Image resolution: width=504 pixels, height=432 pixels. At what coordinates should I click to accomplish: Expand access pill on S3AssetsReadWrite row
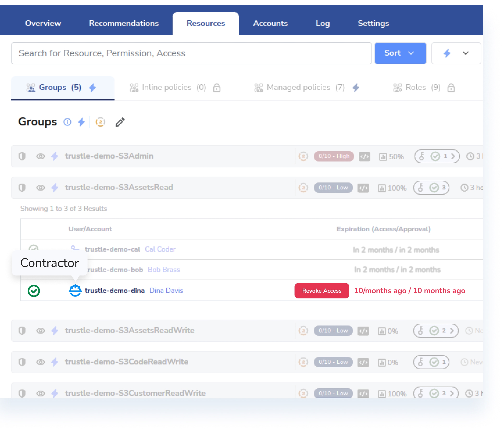point(436,331)
